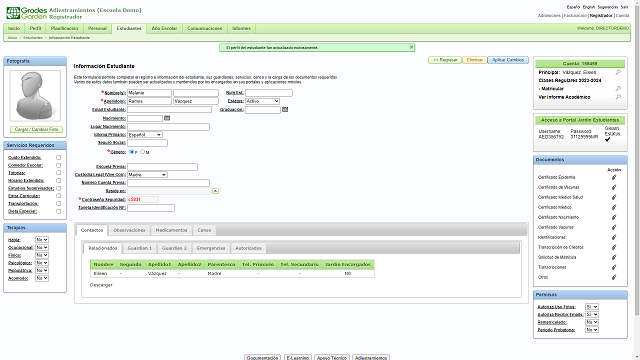Open the Estatus dropdown showing Activo
The height and width of the screenshot is (360, 640).
click(262, 101)
